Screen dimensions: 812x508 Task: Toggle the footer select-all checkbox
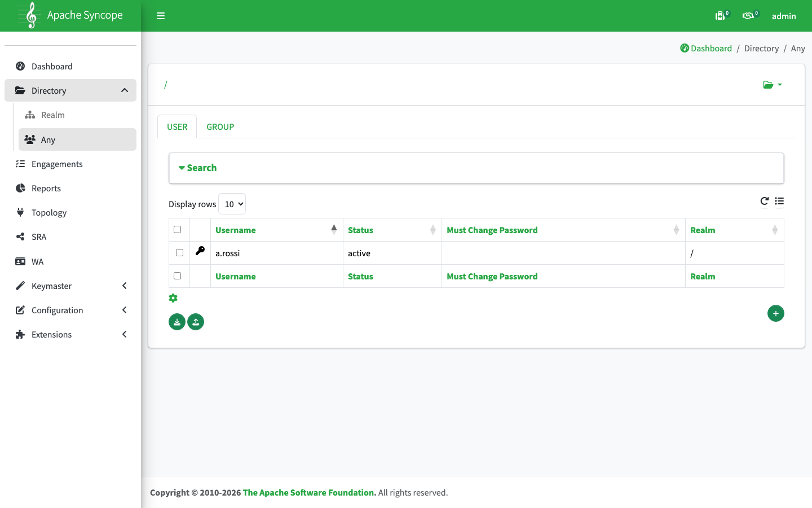pos(178,275)
